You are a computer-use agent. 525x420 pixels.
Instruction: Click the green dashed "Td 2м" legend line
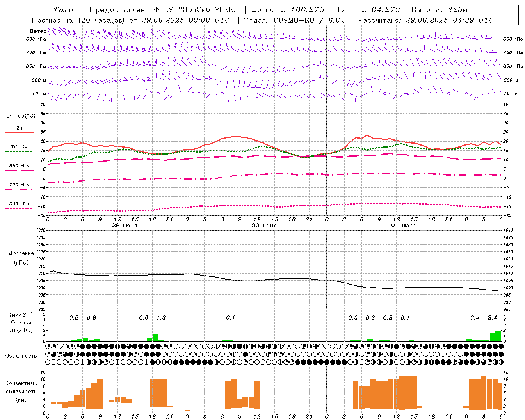click(19, 151)
